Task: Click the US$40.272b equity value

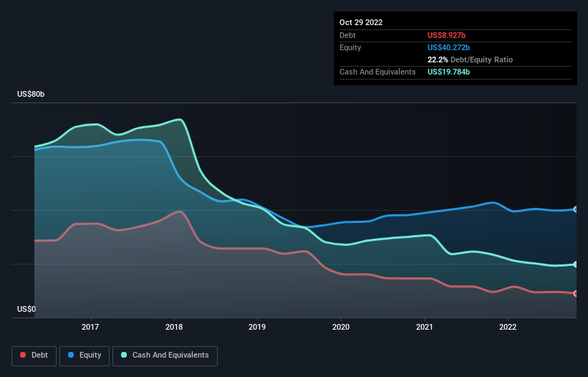Action: 448,47
